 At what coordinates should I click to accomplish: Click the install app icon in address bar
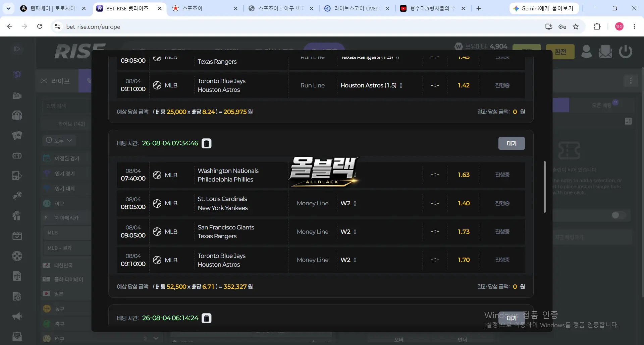[549, 27]
